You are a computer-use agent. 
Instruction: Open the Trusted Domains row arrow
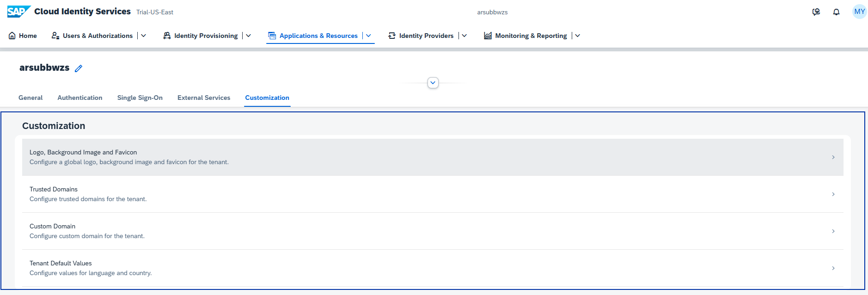pos(833,194)
